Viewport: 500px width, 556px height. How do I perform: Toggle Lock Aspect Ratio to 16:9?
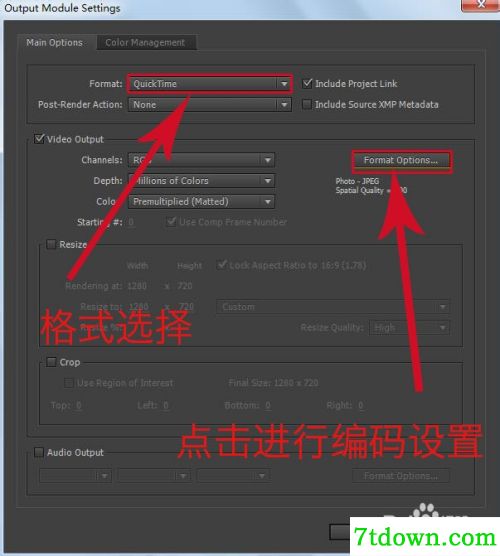(x=222, y=265)
